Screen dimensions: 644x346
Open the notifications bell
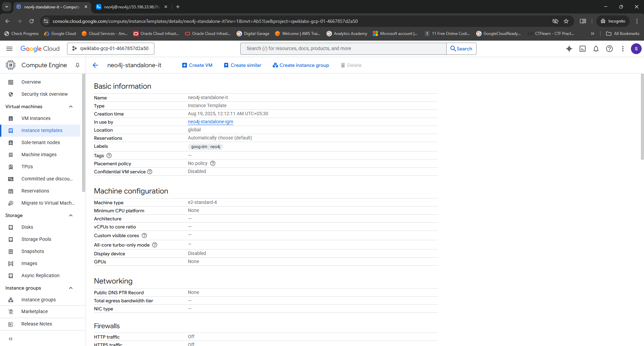pos(596,49)
